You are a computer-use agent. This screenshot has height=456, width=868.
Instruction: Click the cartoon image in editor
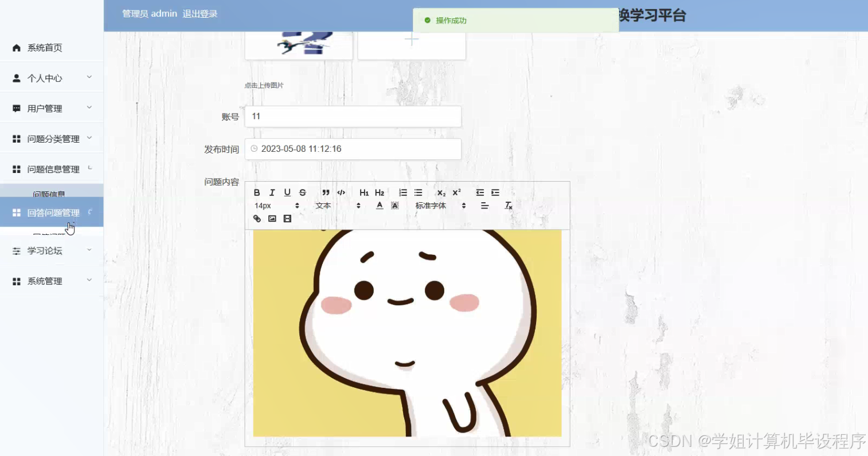tap(407, 333)
